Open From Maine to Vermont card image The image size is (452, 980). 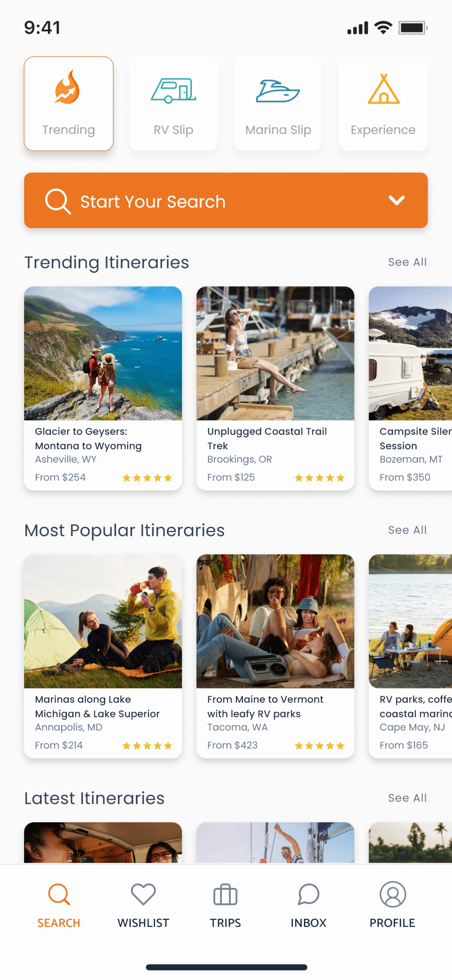pyautogui.click(x=275, y=621)
